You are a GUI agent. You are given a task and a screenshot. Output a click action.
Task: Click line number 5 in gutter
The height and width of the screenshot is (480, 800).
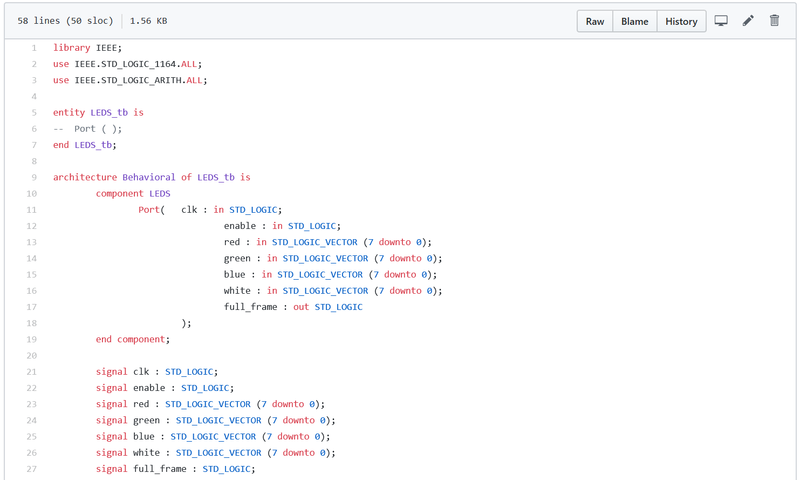click(x=33, y=113)
